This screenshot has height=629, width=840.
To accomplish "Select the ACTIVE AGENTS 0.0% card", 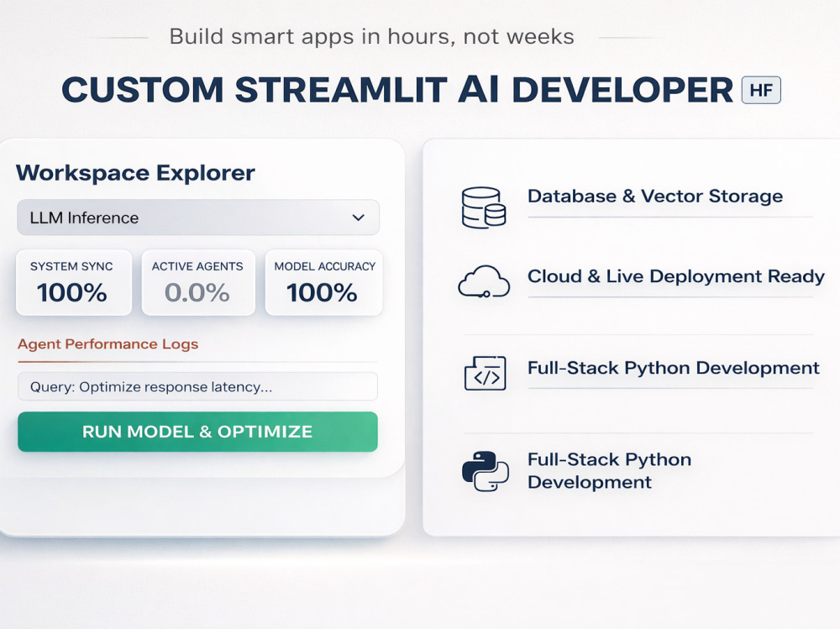I will point(198,282).
